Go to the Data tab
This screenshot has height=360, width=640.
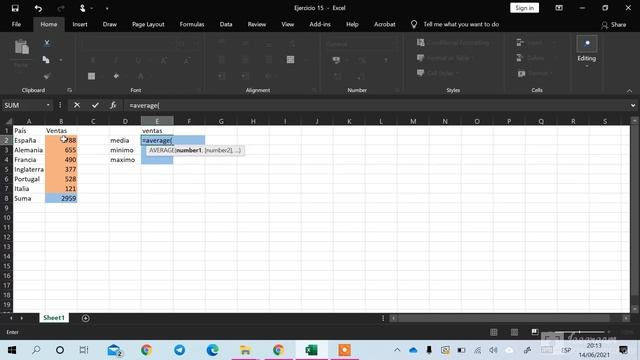coord(226,24)
